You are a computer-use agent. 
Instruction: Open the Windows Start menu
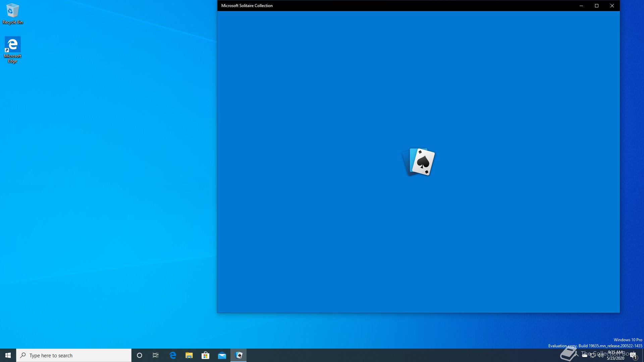pyautogui.click(x=8, y=355)
